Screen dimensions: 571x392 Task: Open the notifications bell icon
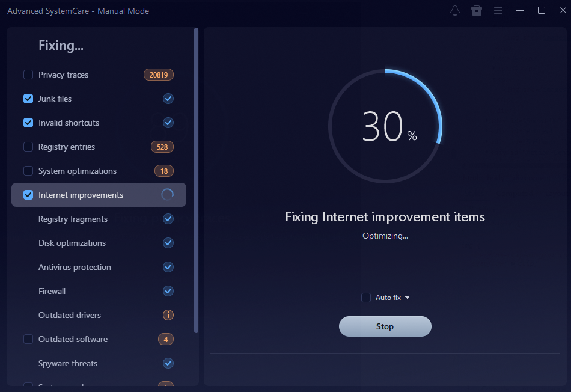tap(455, 11)
